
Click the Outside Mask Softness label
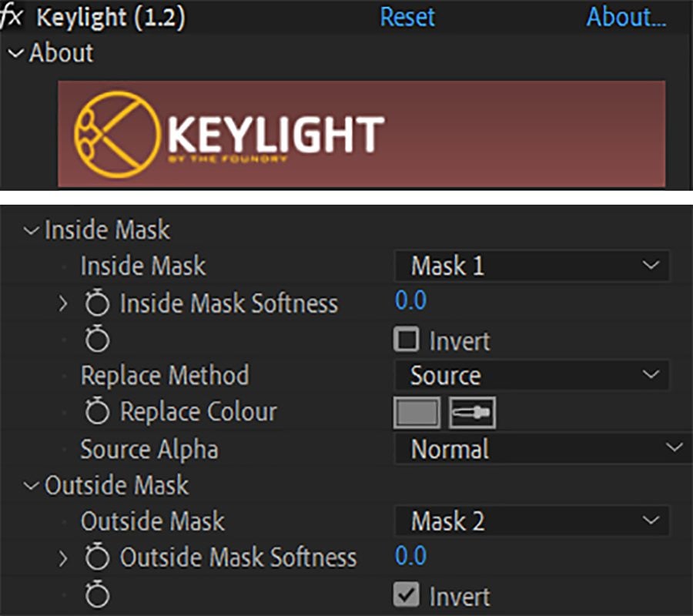(238, 557)
